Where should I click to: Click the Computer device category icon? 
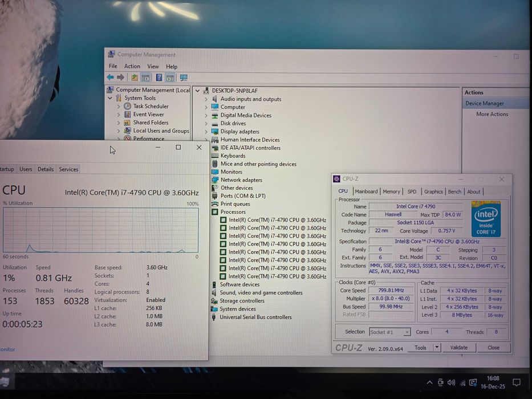click(215, 107)
